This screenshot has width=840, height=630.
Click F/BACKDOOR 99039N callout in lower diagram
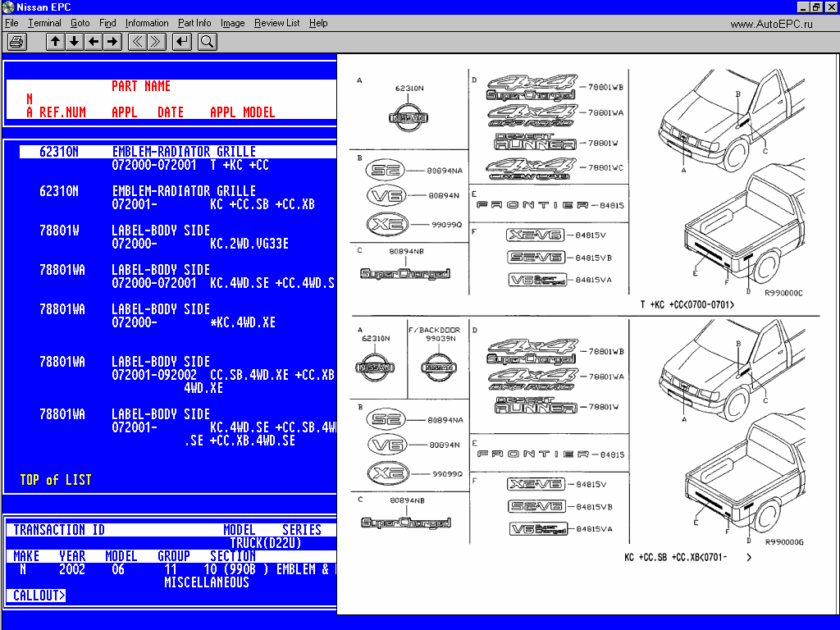[x=435, y=335]
